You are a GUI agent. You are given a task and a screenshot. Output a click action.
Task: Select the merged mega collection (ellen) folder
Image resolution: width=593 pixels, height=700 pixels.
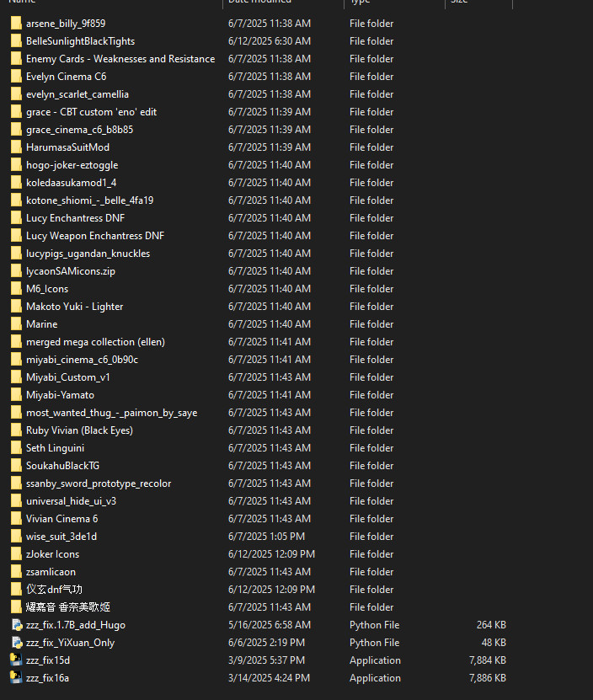95,342
